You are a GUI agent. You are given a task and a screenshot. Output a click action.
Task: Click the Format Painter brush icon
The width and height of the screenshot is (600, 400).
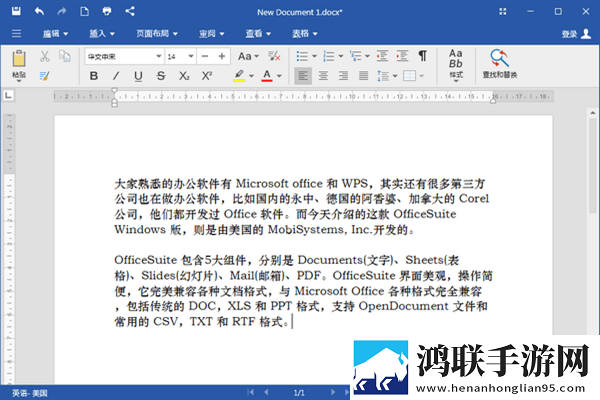coord(44,76)
